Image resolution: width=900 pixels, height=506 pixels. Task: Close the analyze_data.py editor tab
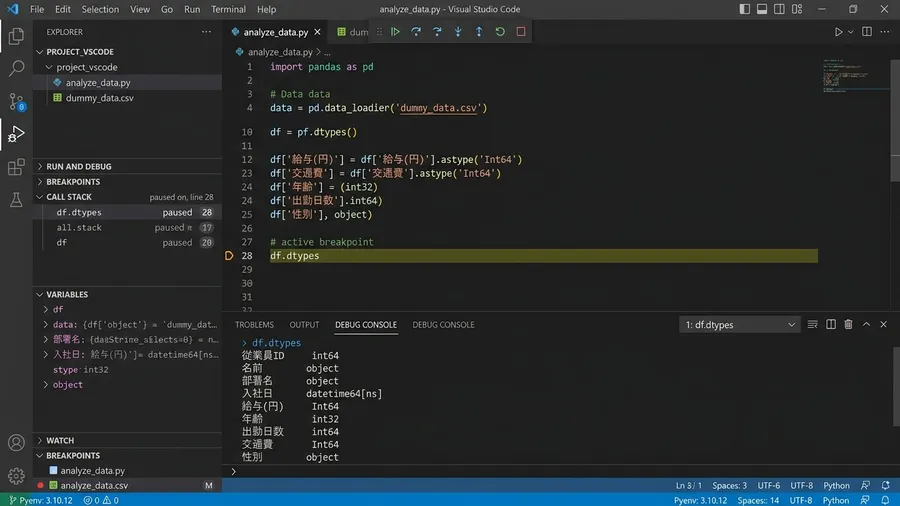[x=317, y=32]
